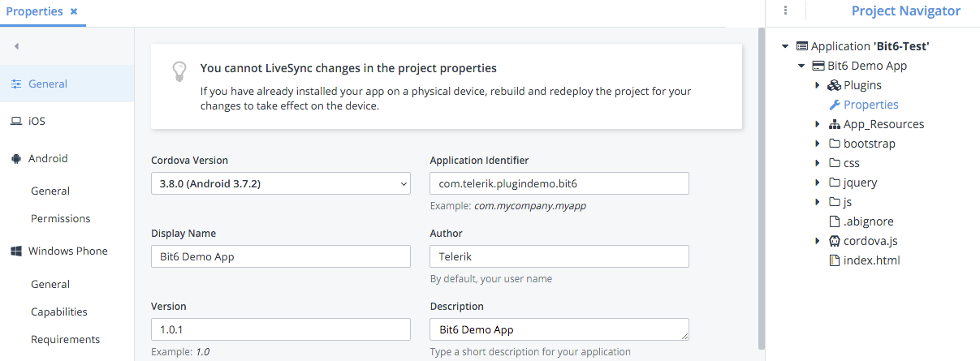
Task: Collapse the Application 'Bit6-Test' node
Action: click(x=785, y=46)
